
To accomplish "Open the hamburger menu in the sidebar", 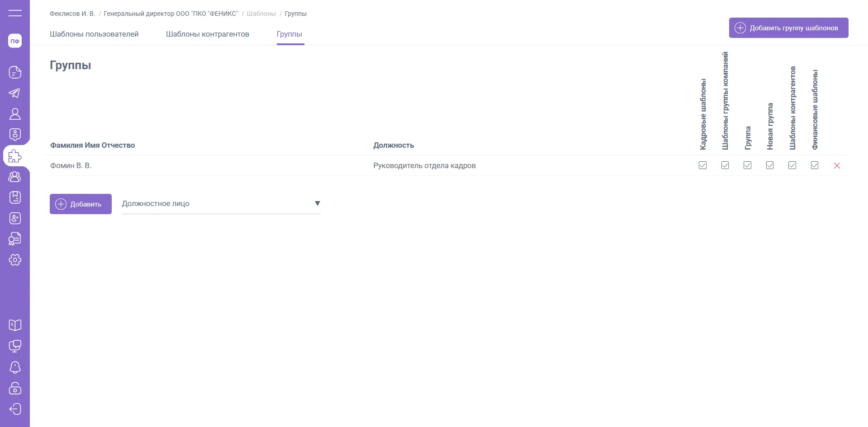I will (15, 13).
